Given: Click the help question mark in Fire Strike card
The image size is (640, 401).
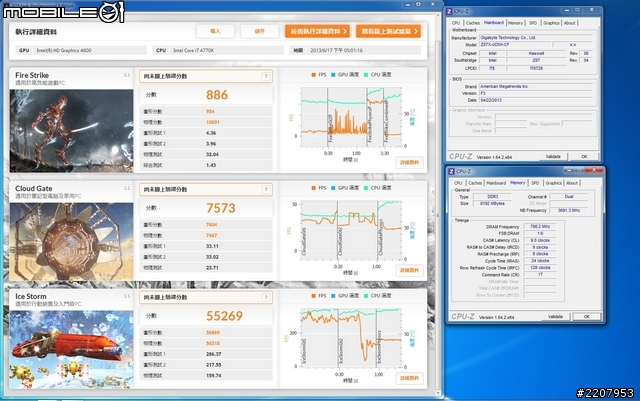Looking at the screenshot, I should pos(266,76).
